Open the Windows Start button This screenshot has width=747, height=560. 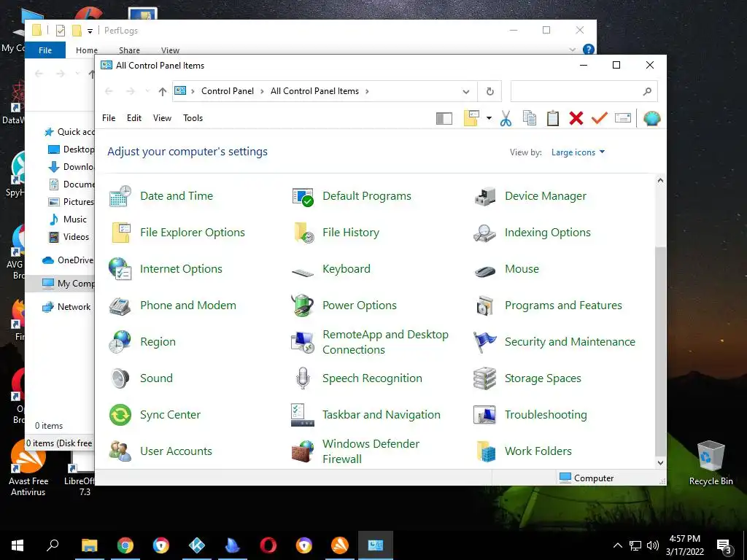pos(18,545)
